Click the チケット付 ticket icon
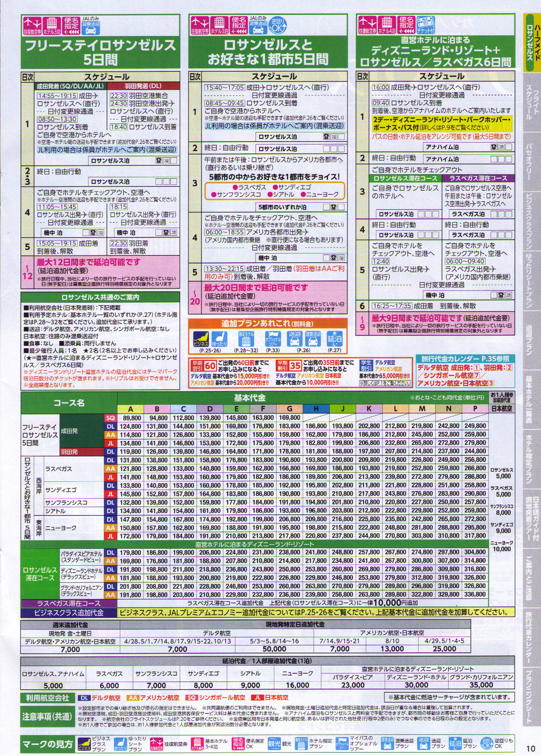The width and height of the screenshot is (541, 756). click(426, 26)
